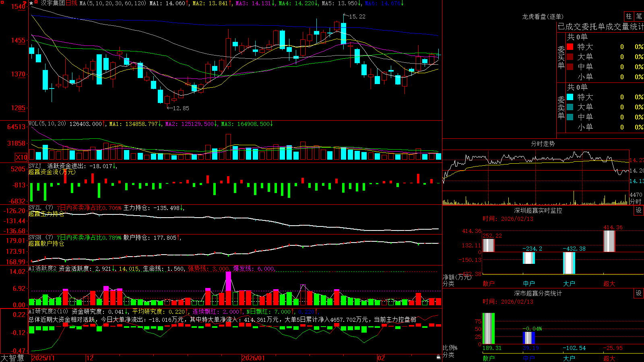Click the 12 month marker on the timeline
The image size is (644, 362).
(90, 358)
